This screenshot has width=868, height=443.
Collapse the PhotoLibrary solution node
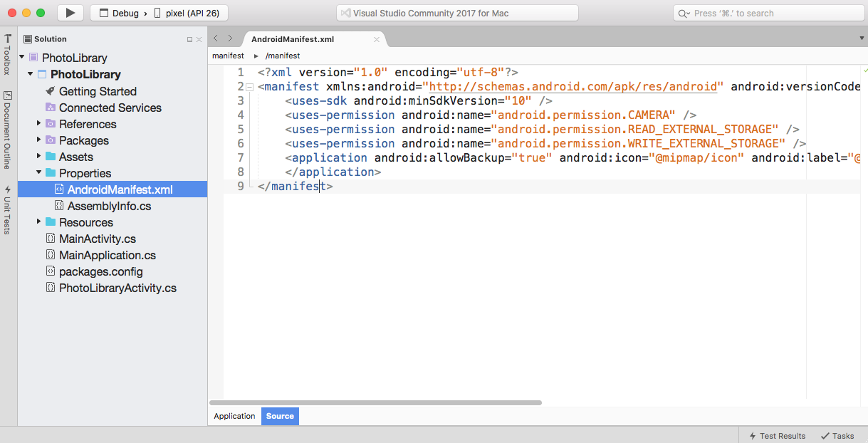pos(22,58)
